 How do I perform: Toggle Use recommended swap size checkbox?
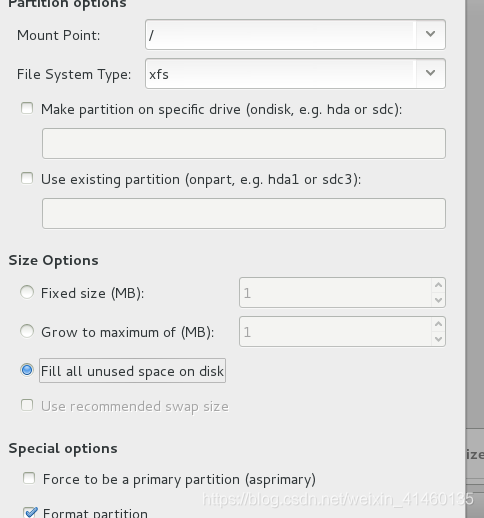point(27,406)
